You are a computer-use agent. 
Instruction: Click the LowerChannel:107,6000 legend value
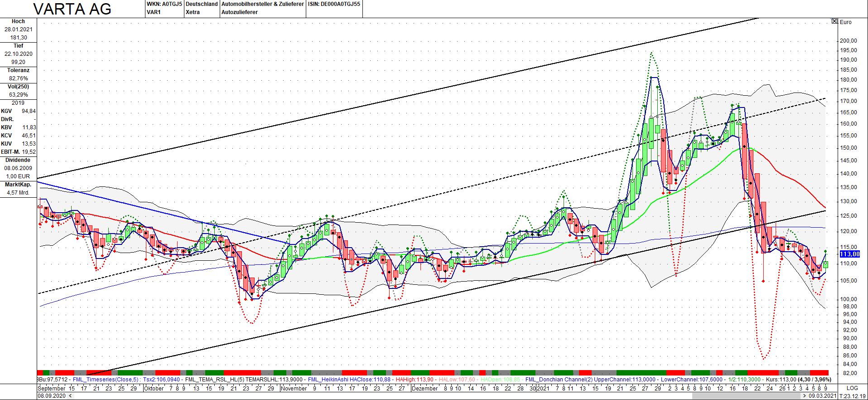click(692, 380)
